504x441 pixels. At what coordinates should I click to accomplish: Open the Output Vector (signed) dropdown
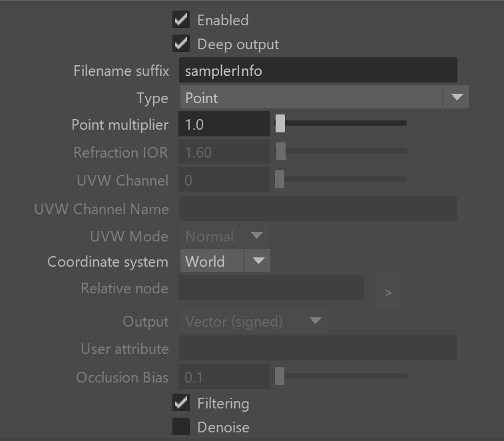[x=253, y=321]
